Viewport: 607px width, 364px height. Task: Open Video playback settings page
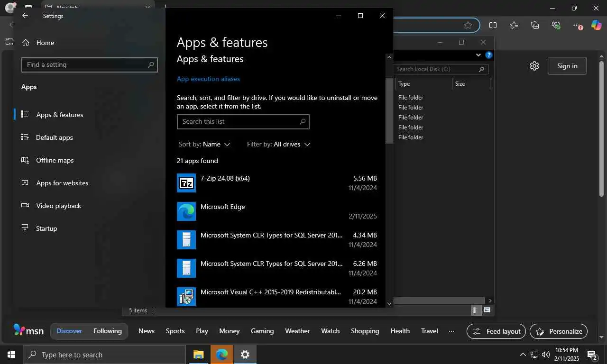tap(51, 206)
